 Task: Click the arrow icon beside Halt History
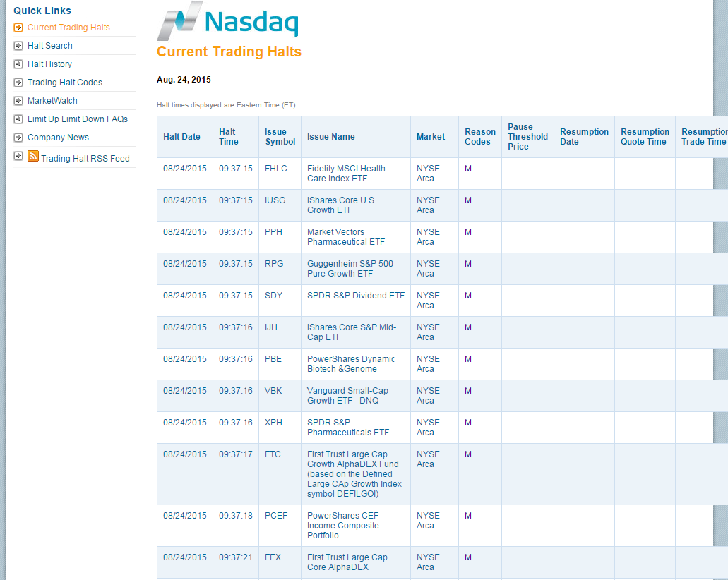click(x=18, y=64)
